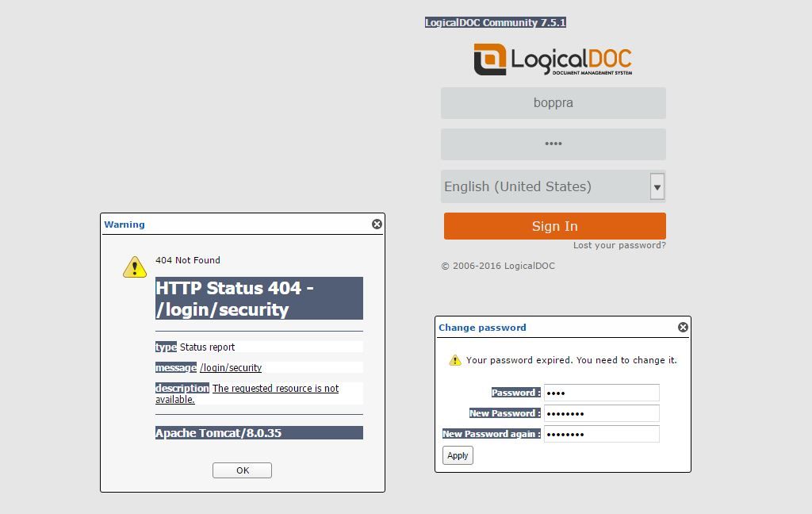Click the yellow warning icon in Warning dialog
The image size is (812, 514).
[x=135, y=267]
